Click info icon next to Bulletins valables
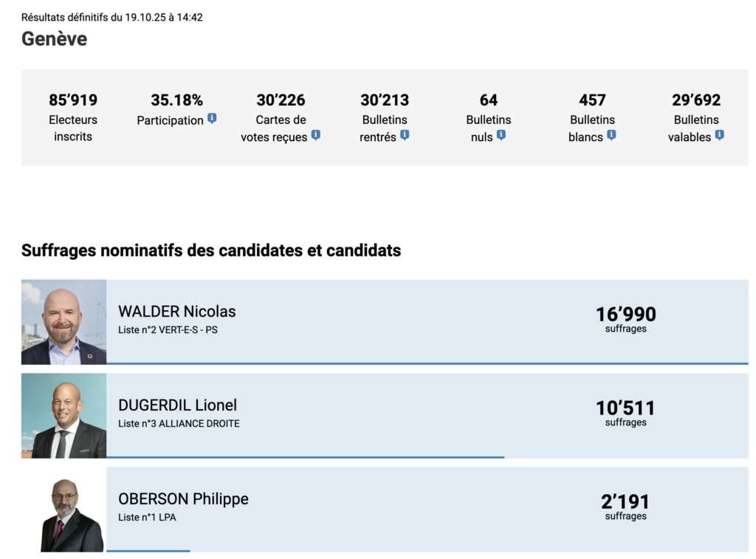Image resolution: width=756 pixels, height=559 pixels. tap(719, 135)
